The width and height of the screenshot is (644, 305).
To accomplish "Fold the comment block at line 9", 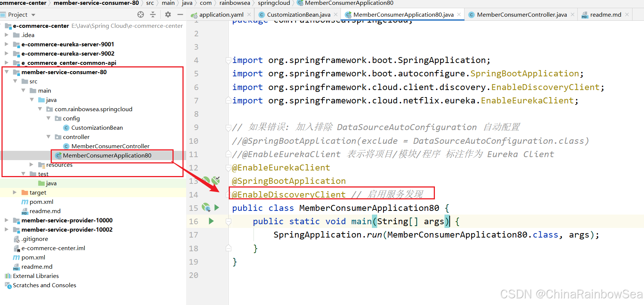I will coord(228,127).
